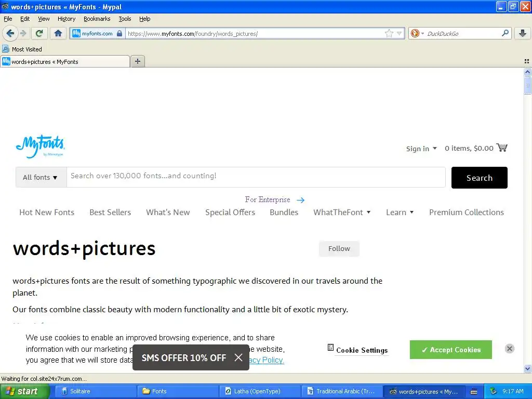Focus the font search input field
The image size is (532, 399).
pos(256,177)
